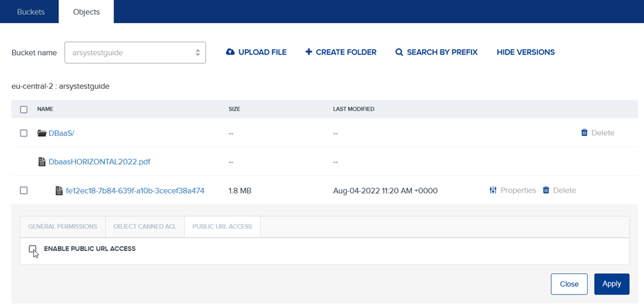The width and height of the screenshot is (644, 307).
Task: Click the magnifier icon of Search by Prefix
Action: (399, 52)
